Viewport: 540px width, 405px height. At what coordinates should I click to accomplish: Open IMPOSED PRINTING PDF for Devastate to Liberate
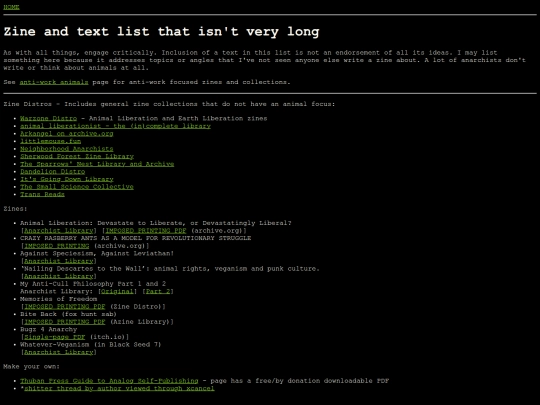[x=146, y=230]
